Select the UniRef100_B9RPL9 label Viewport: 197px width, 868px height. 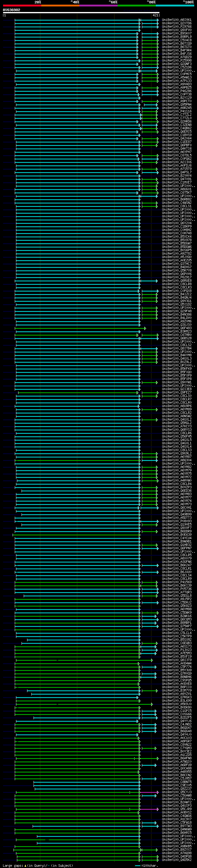[176, 37]
